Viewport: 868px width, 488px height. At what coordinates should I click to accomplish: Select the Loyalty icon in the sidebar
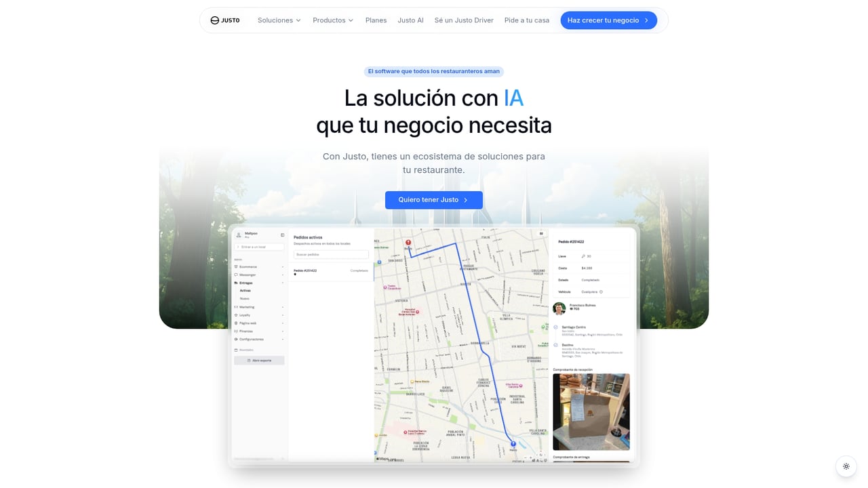(235, 315)
